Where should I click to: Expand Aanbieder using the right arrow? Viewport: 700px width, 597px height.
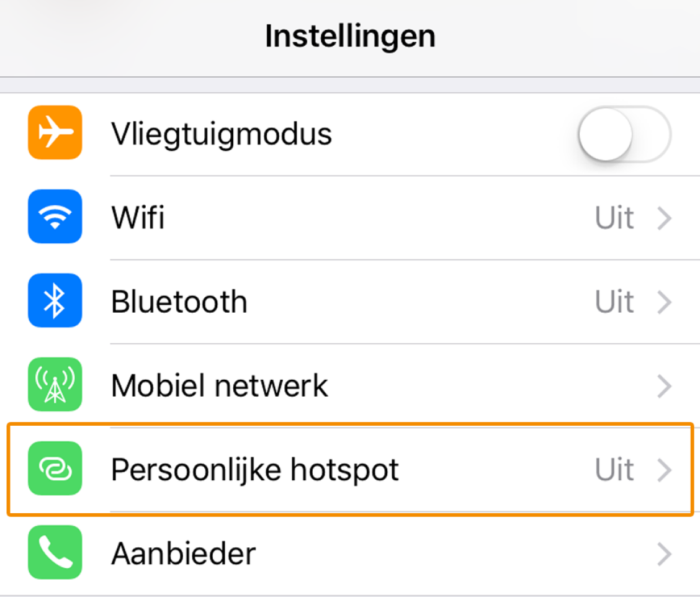coord(665,553)
